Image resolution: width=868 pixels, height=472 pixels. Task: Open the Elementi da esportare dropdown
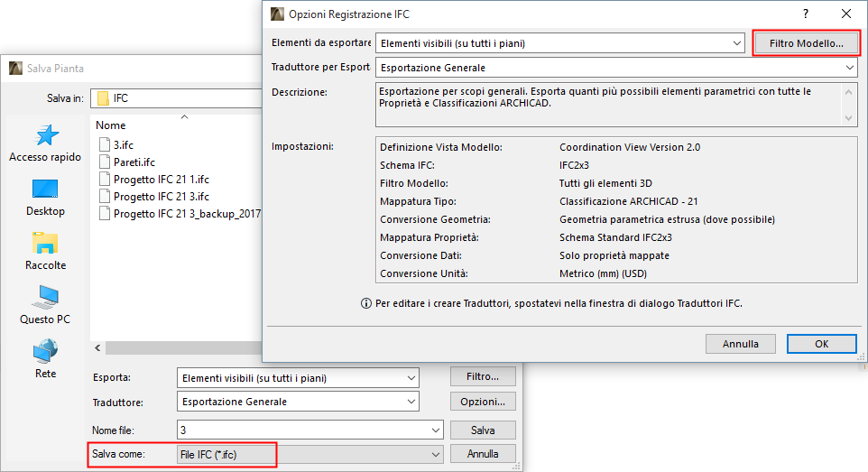[559, 43]
